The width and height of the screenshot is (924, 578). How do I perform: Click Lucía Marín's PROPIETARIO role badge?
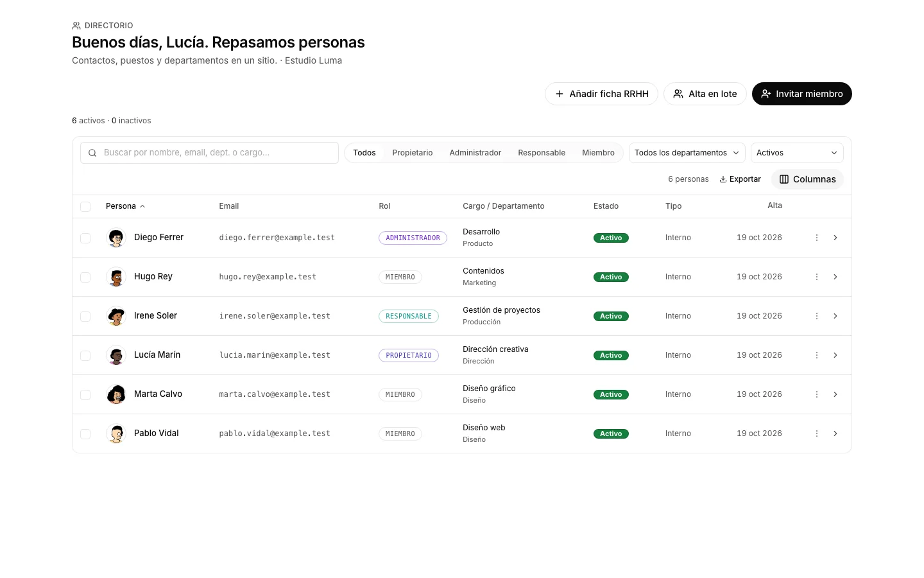click(409, 355)
